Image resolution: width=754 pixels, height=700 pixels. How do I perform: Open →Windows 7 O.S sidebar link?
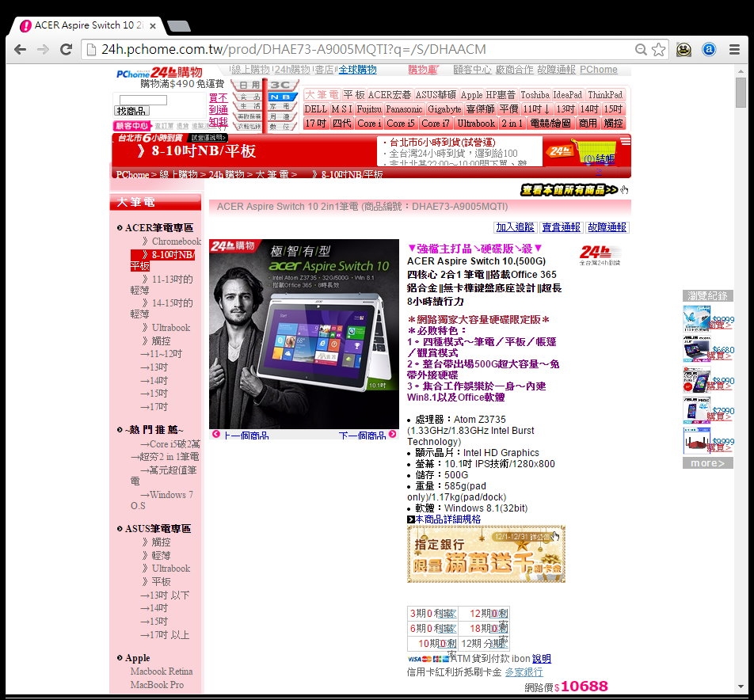(x=162, y=500)
